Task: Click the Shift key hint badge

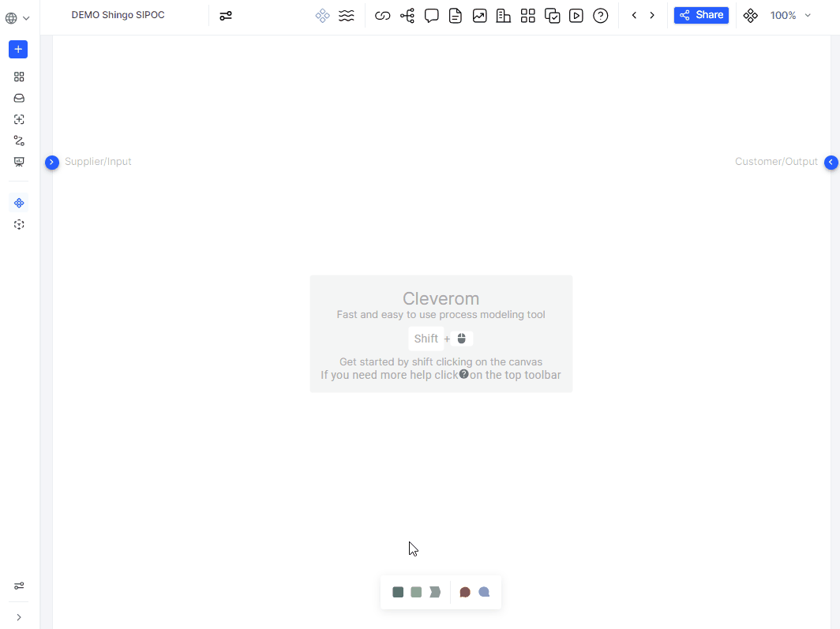Action: 426,339
